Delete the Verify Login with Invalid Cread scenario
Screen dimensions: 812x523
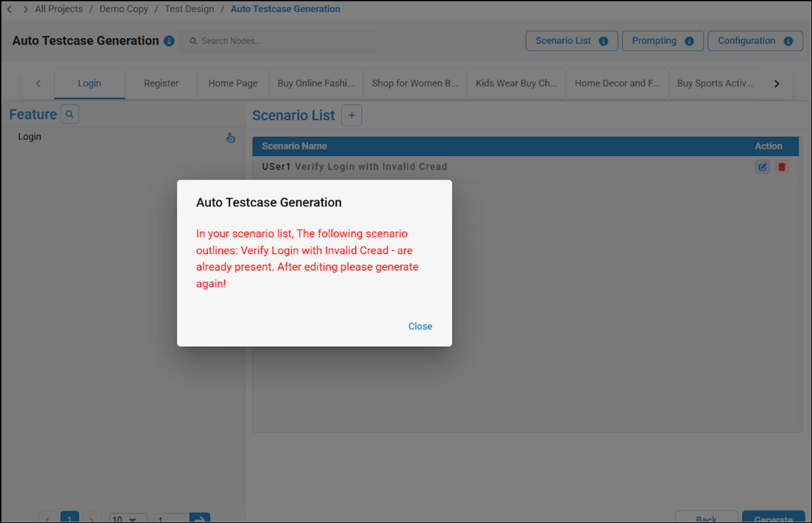pyautogui.click(x=782, y=167)
